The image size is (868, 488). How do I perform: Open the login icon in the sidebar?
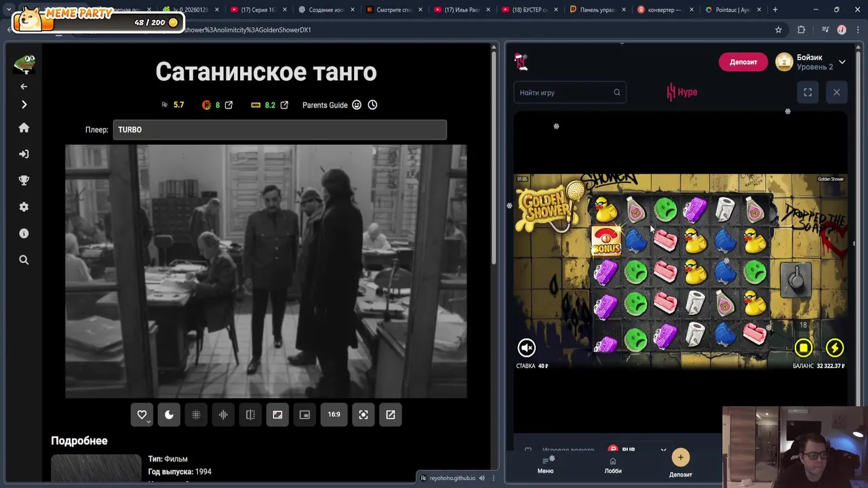coord(24,154)
